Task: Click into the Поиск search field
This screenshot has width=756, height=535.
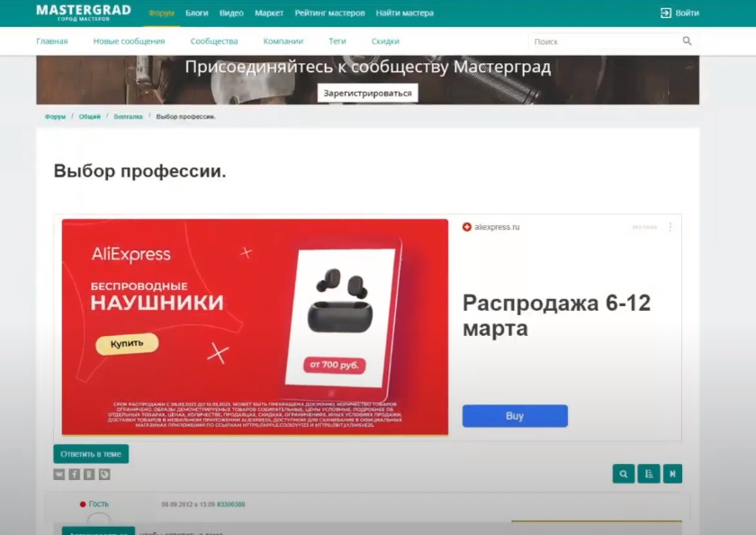Action: pyautogui.click(x=605, y=41)
